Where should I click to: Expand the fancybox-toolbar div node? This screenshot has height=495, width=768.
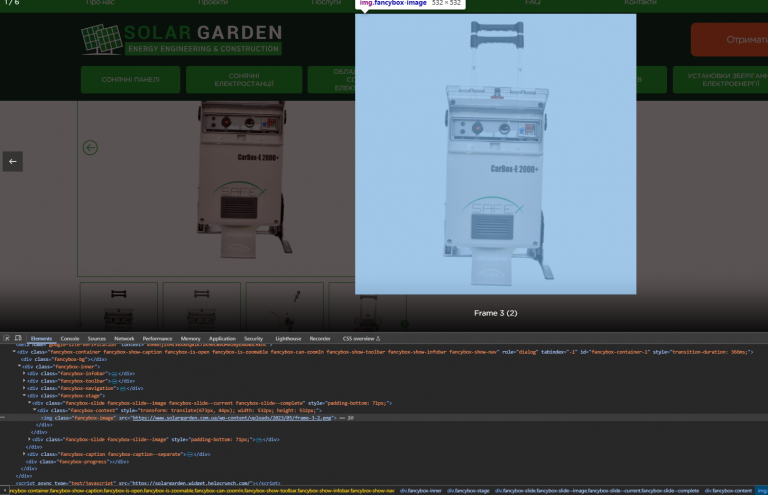pyautogui.click(x=24, y=381)
